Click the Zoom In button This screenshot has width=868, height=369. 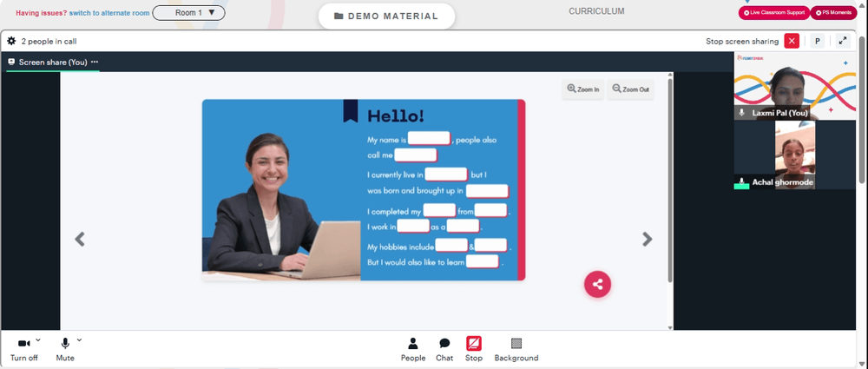coord(583,89)
